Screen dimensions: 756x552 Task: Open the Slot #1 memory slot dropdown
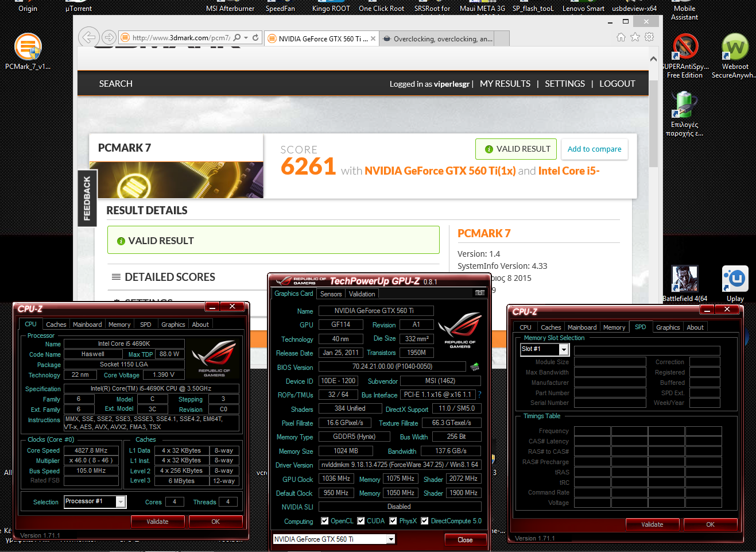564,350
